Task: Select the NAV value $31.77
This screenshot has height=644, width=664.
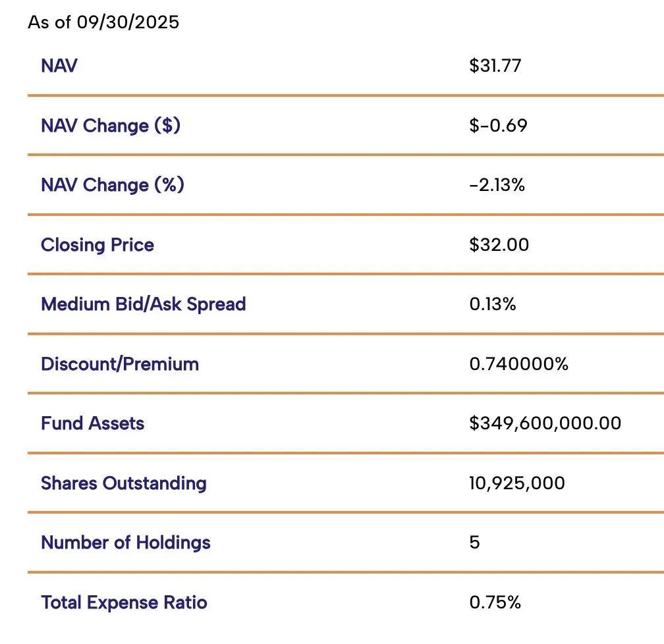Action: pyautogui.click(x=495, y=66)
